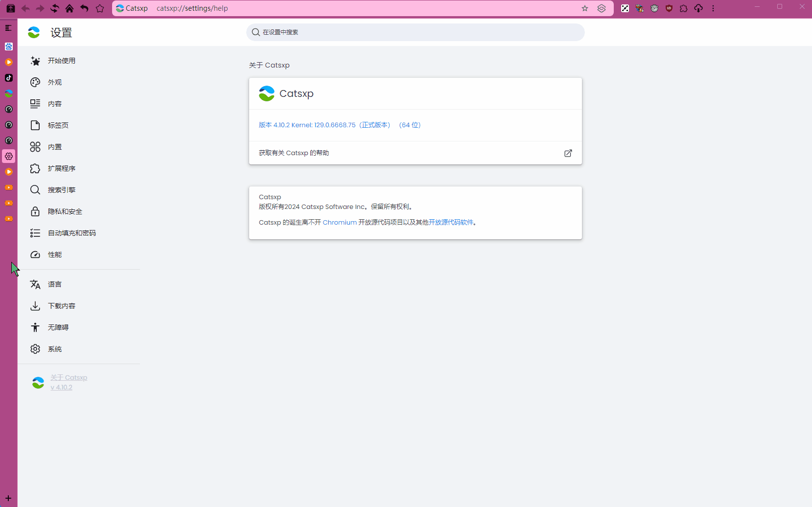Screen dimensions: 812x507
Task: Open the Chromium hyperlink
Action: [340, 222]
